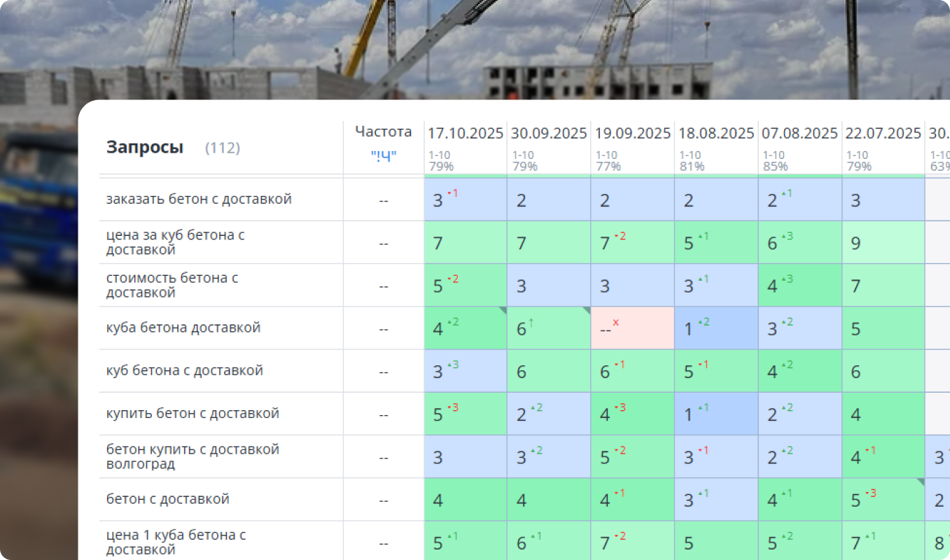Screen dimensions: 950x560
Task: Click 17.10.2025 cell for купить бетон с доставкой
Action: 466,413
